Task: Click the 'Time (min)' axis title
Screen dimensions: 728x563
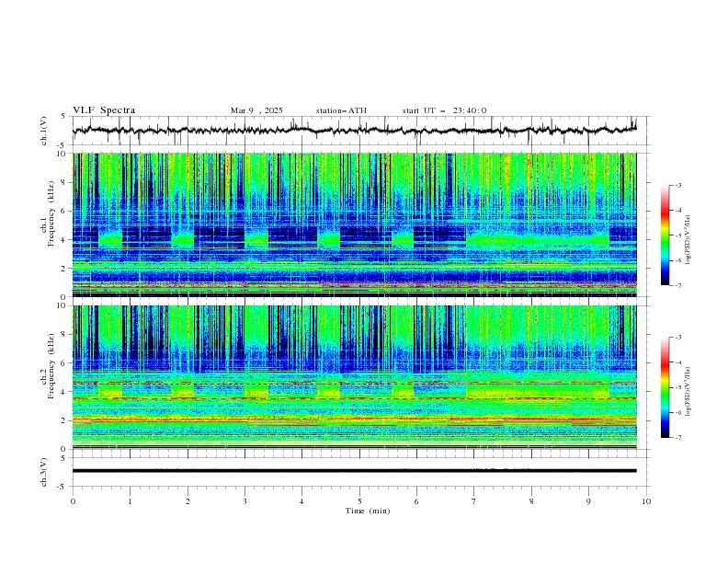Action: (x=368, y=511)
